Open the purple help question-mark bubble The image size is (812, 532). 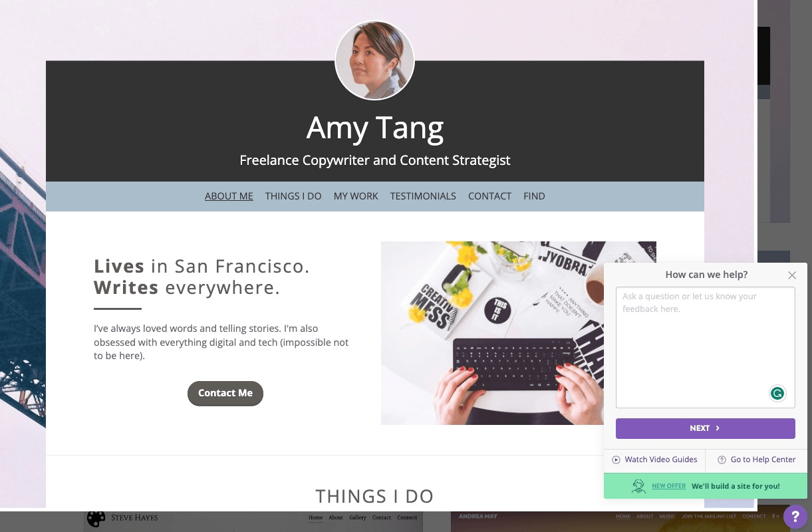[x=795, y=516]
